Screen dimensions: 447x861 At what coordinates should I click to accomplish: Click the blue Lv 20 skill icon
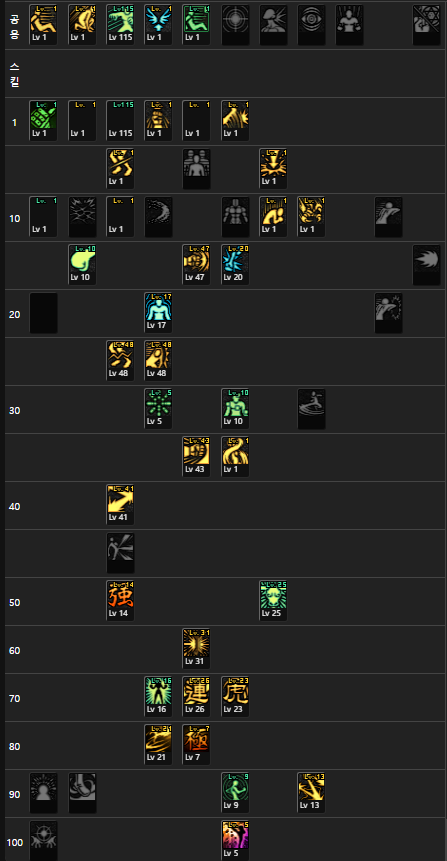[235, 265]
